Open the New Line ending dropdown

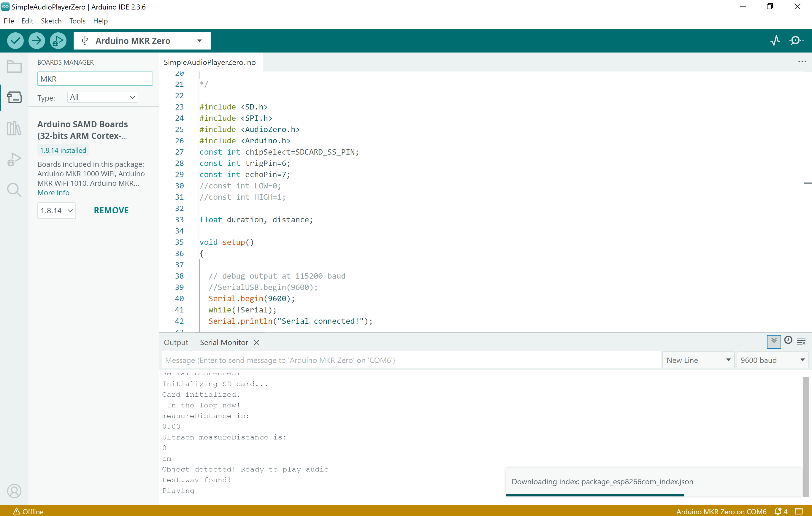(698, 360)
